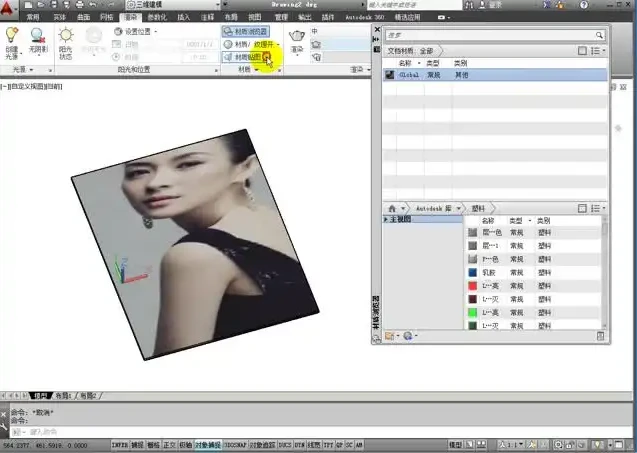Select the red material swatch in library
The height and width of the screenshot is (453, 637).
click(472, 285)
